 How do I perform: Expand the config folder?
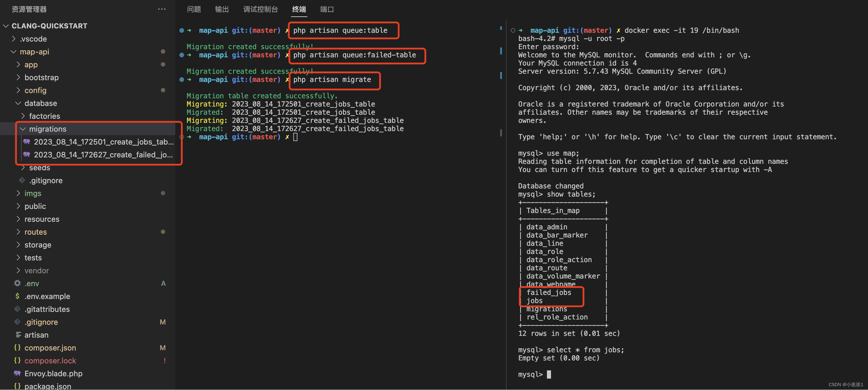click(x=18, y=90)
